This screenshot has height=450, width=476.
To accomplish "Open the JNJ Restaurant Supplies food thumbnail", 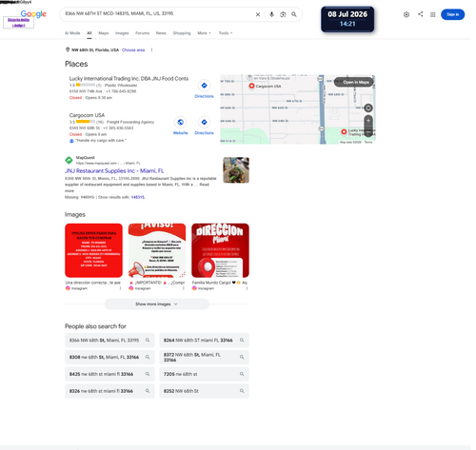I will click(x=236, y=170).
